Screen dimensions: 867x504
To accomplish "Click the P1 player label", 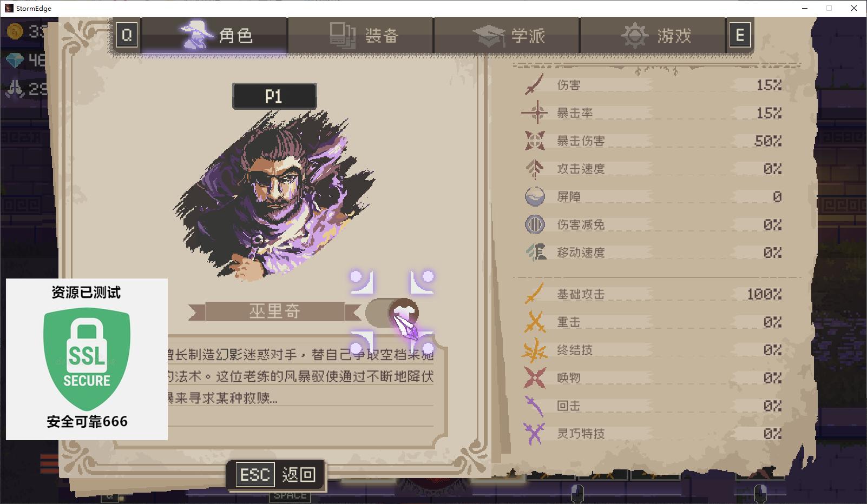I will (x=274, y=96).
